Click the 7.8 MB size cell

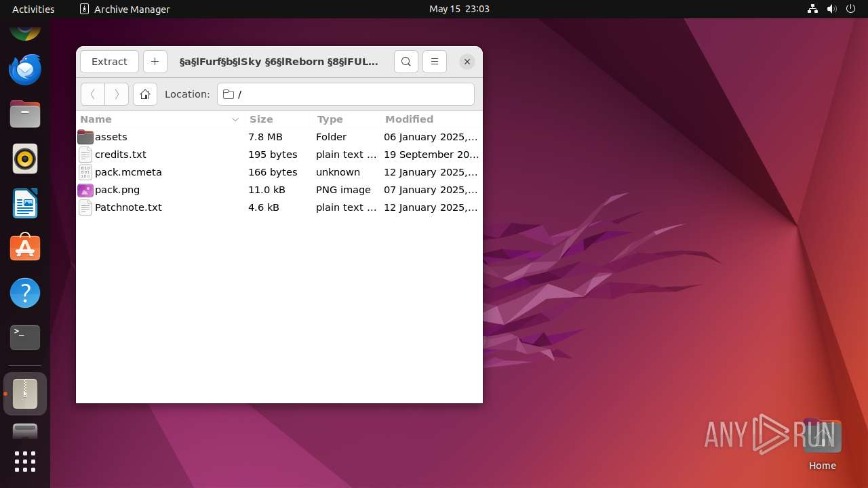(265, 137)
